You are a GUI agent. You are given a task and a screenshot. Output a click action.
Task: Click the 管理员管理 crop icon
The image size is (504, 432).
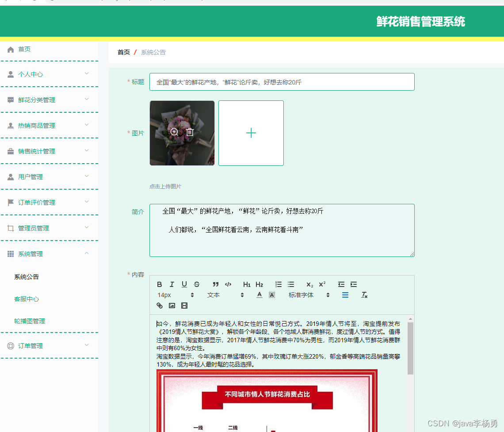tap(11, 228)
